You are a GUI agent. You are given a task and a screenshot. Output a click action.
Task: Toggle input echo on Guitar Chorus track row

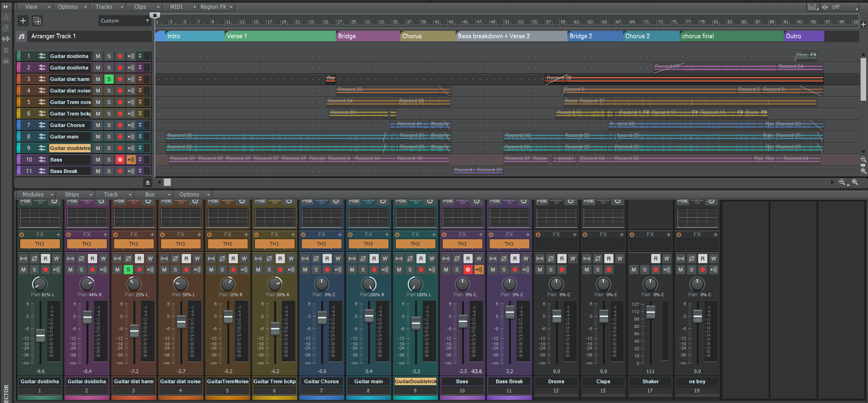(x=131, y=125)
